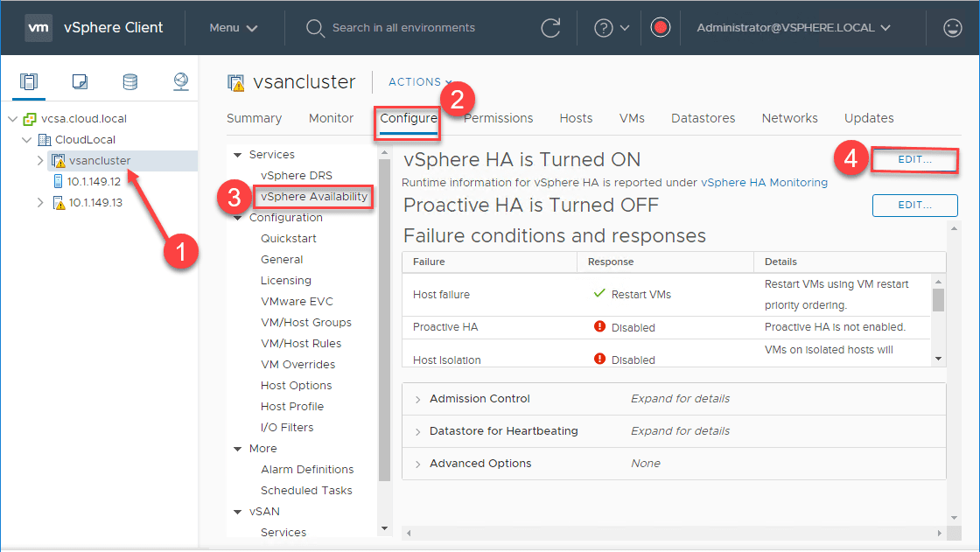980x552 pixels.
Task: Open the Menu dropdown
Action: (x=234, y=28)
